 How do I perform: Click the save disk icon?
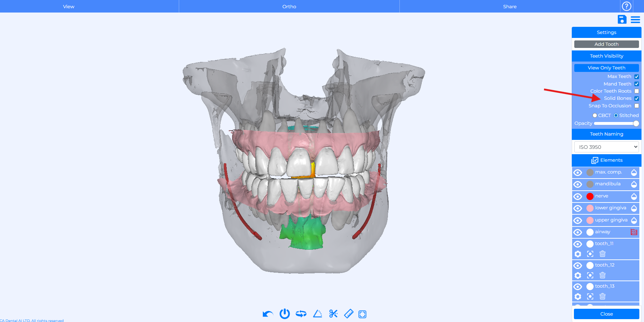coord(622,20)
